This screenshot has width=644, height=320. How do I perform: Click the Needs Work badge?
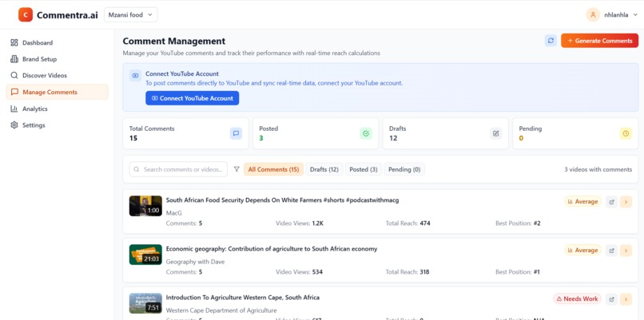click(577, 298)
